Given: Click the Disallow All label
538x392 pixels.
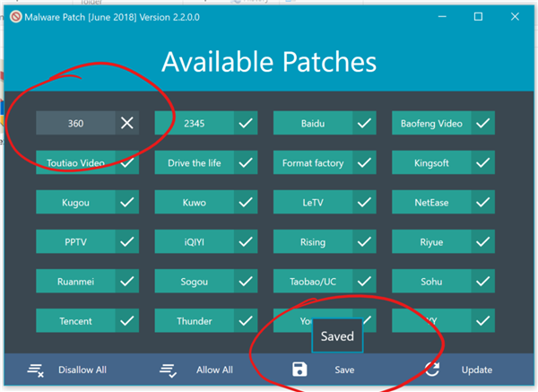Looking at the screenshot, I should coord(82,370).
